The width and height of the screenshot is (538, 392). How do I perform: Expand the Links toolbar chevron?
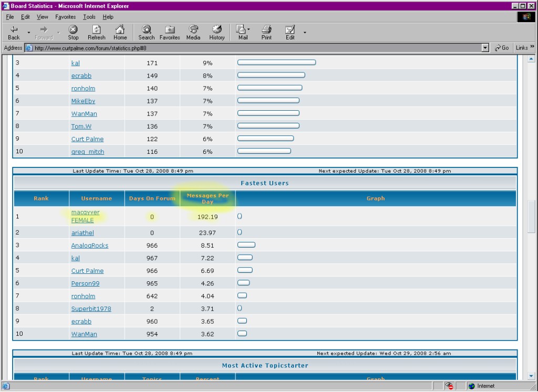pos(532,47)
